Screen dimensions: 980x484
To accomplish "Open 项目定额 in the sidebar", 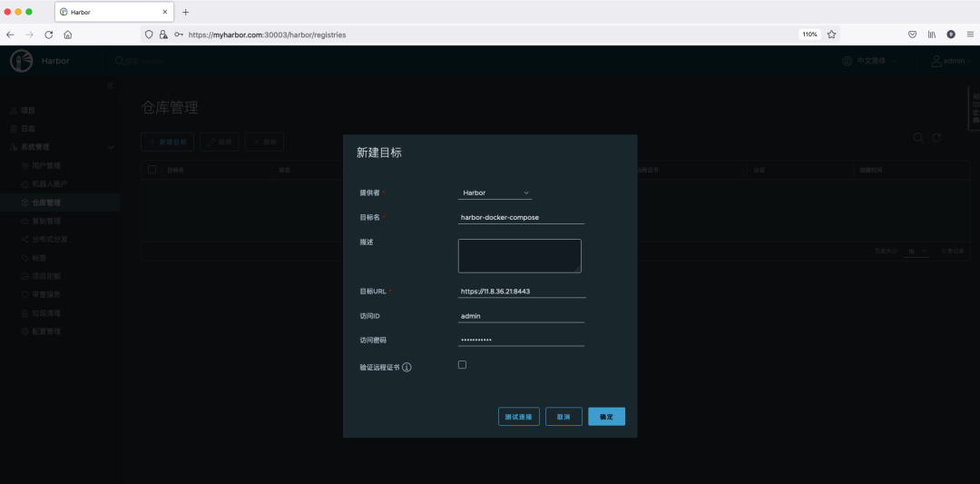I will (x=45, y=276).
